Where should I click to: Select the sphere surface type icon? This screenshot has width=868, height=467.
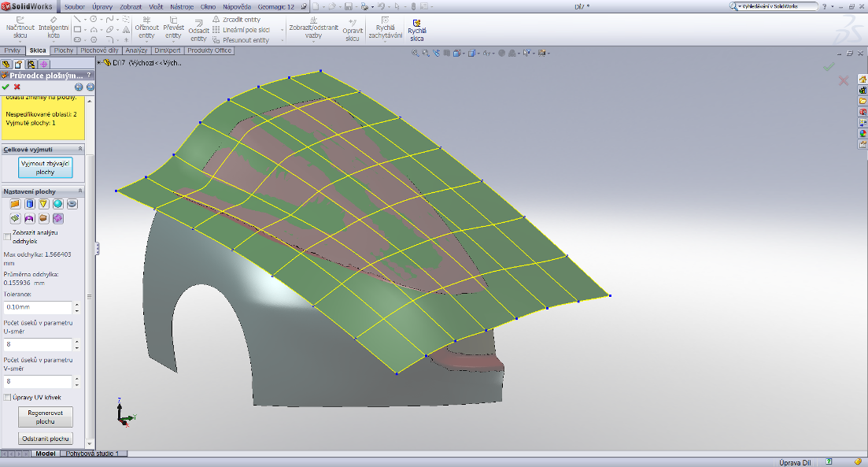(x=58, y=204)
